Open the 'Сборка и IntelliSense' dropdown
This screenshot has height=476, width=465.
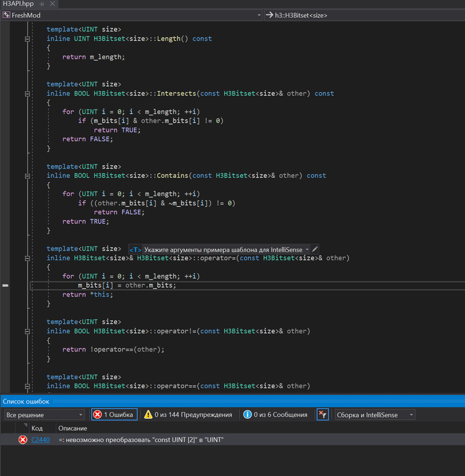pos(375,415)
